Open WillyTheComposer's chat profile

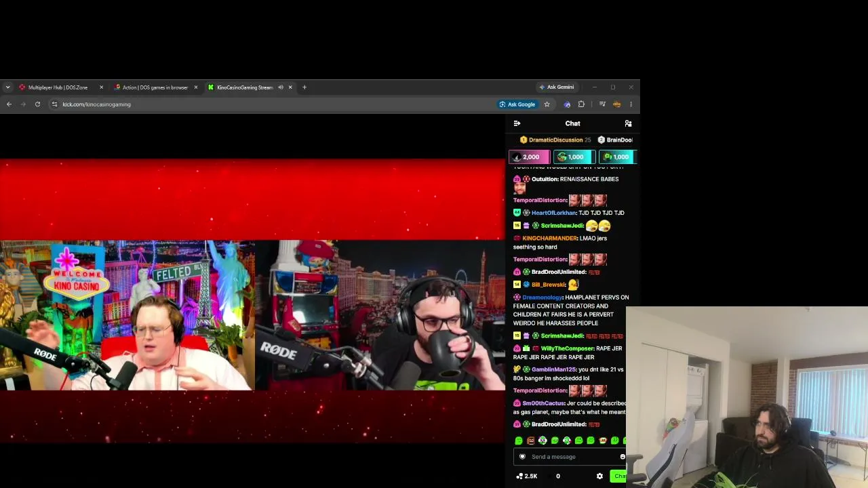(568, 348)
